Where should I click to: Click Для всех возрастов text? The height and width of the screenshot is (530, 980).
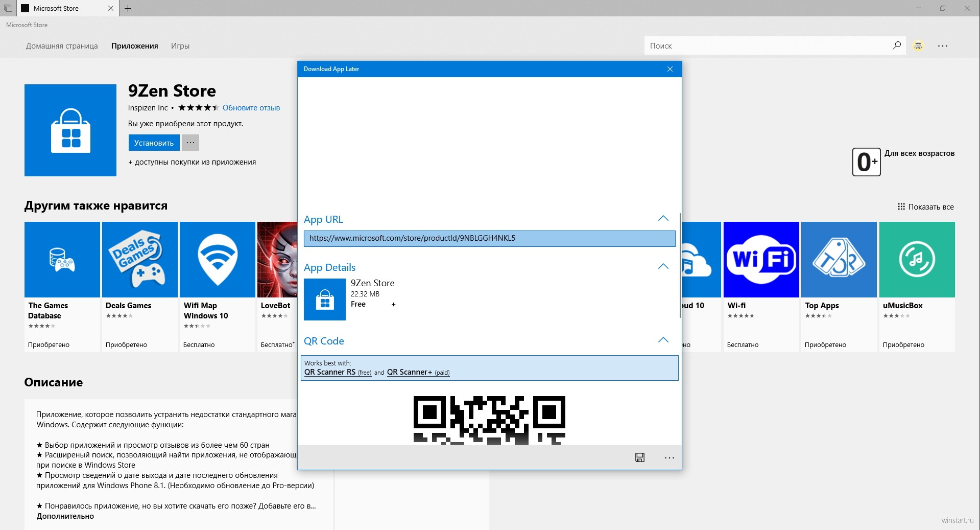pyautogui.click(x=919, y=153)
